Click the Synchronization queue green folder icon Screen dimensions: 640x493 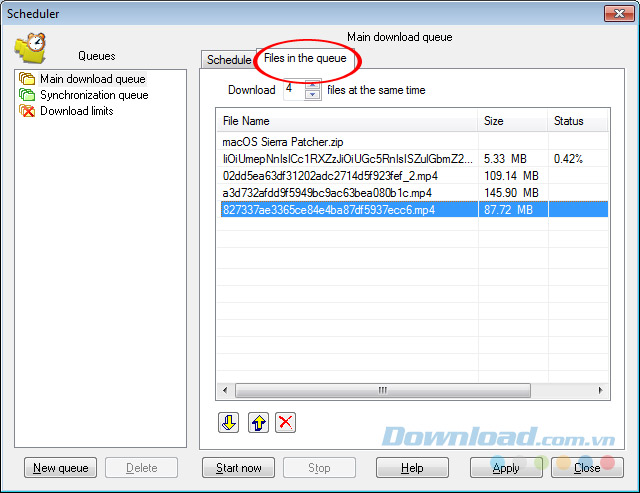click(27, 95)
